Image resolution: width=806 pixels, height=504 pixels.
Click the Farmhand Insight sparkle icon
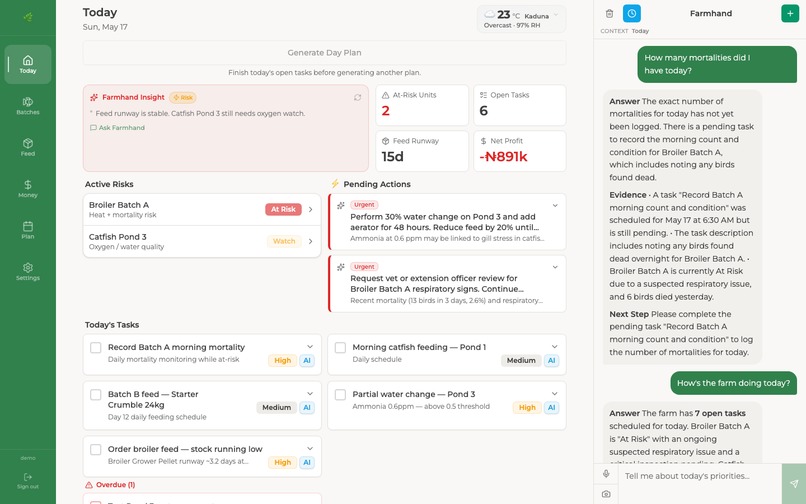tap(94, 97)
